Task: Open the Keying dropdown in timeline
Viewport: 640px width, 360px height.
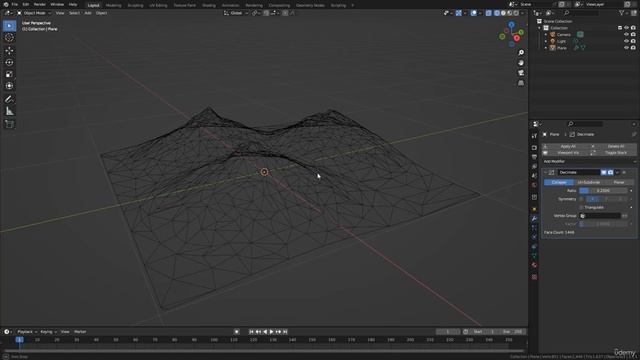Action: [48, 332]
